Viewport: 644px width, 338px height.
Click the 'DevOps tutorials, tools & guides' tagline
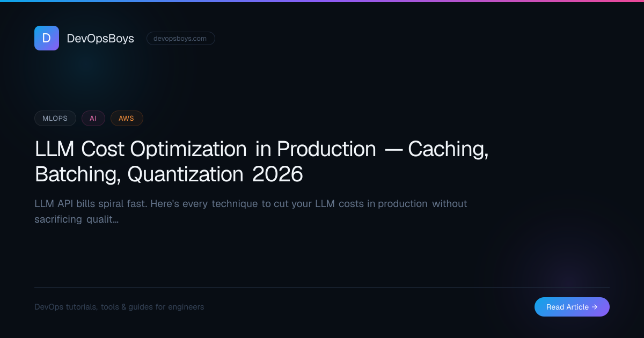(119, 307)
